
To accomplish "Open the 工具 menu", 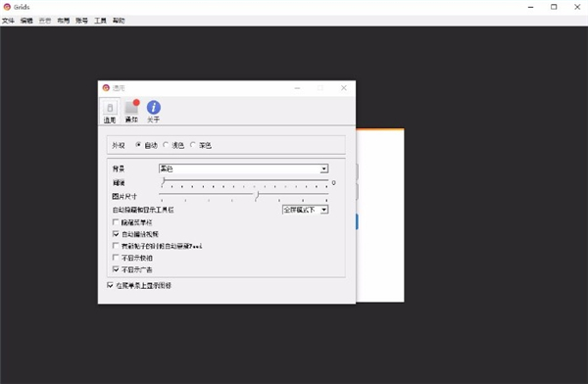I will coord(100,21).
